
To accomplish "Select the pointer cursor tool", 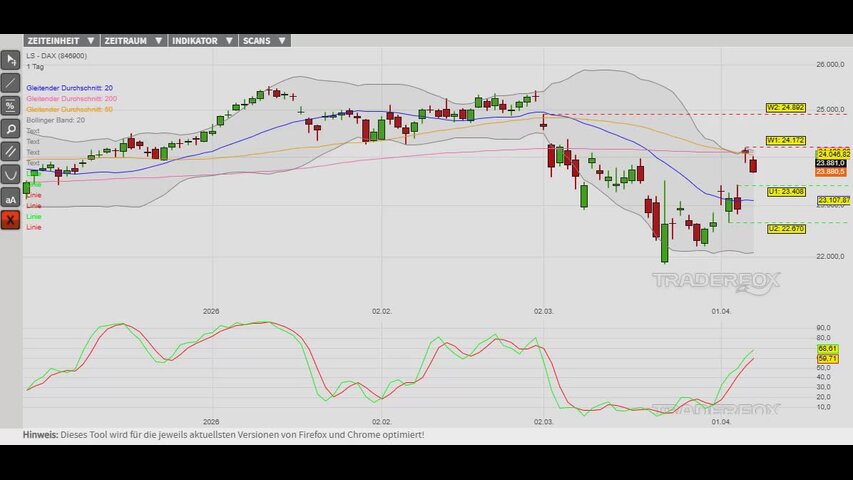I will tap(11, 60).
